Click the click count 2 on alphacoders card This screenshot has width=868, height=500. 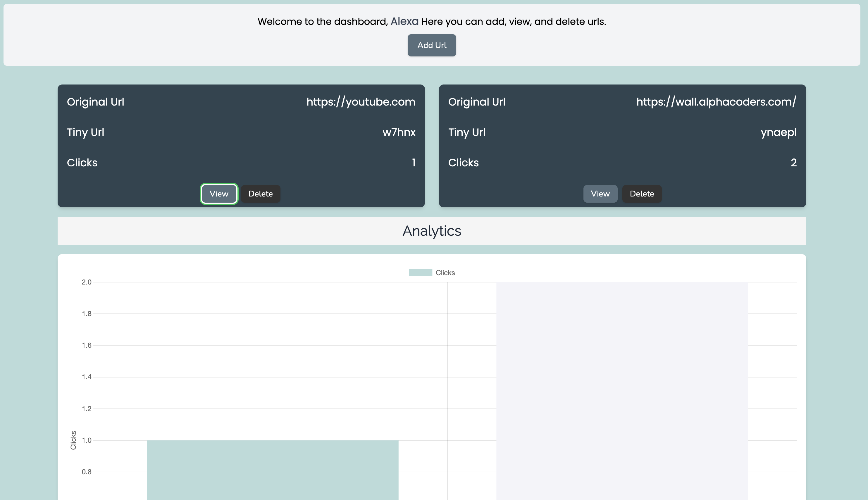[793, 163]
